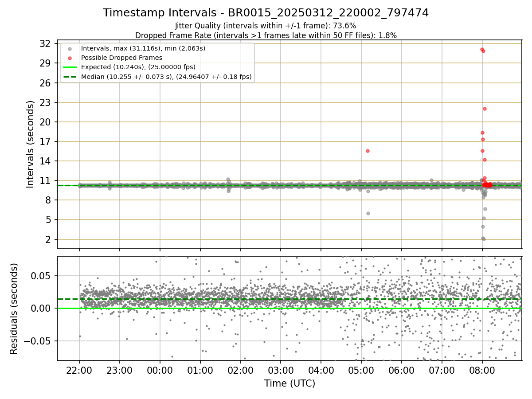Click the −0.05 tick on the residuals axis
The height and width of the screenshot is (399, 532).
click(38, 341)
